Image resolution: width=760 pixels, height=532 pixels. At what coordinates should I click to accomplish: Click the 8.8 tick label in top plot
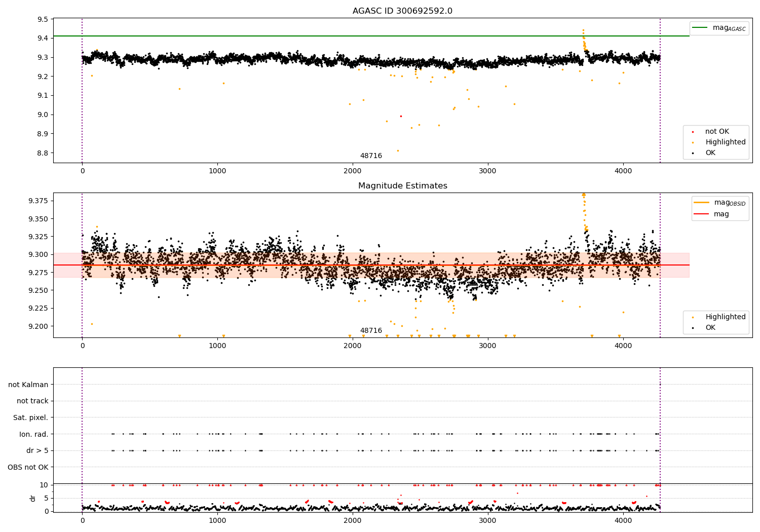click(43, 153)
